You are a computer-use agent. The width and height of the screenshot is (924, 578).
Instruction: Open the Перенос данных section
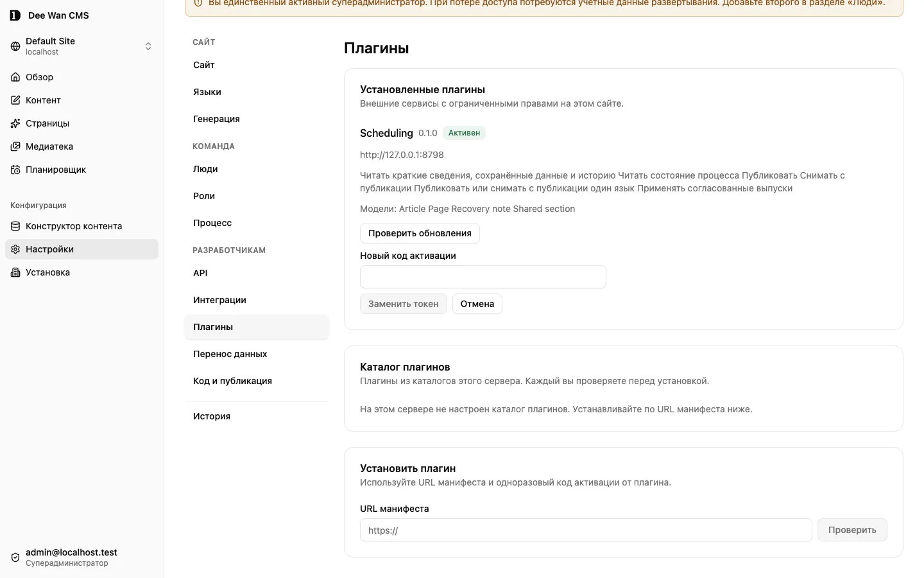257,354
